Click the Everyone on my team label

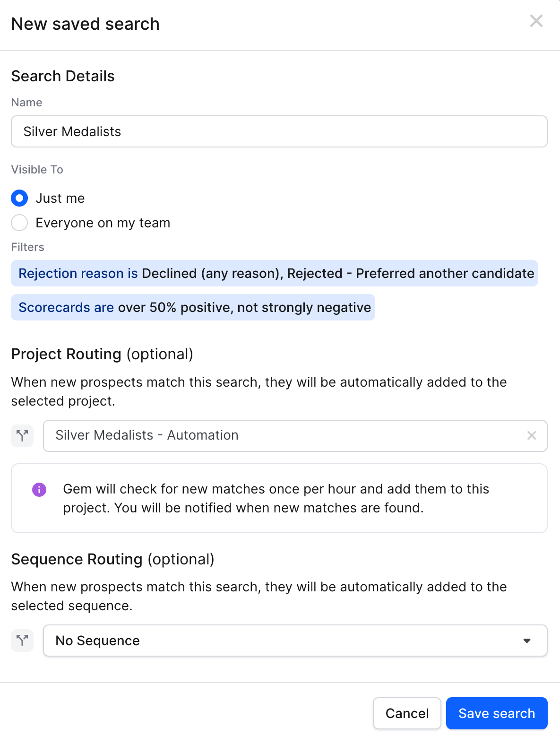[103, 223]
